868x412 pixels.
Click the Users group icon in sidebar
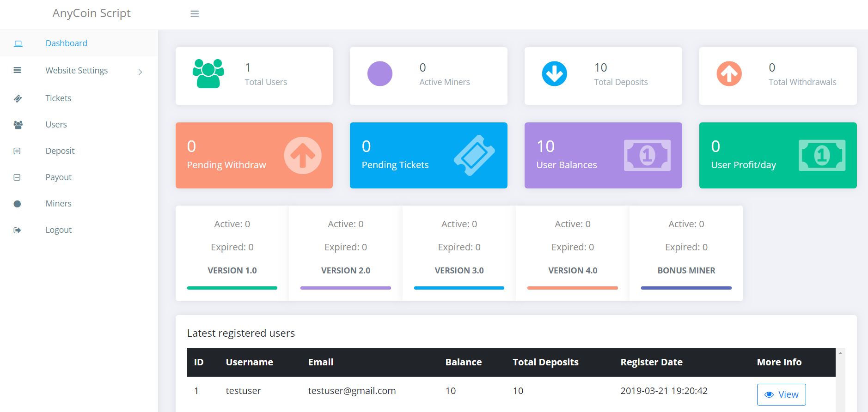click(x=18, y=125)
